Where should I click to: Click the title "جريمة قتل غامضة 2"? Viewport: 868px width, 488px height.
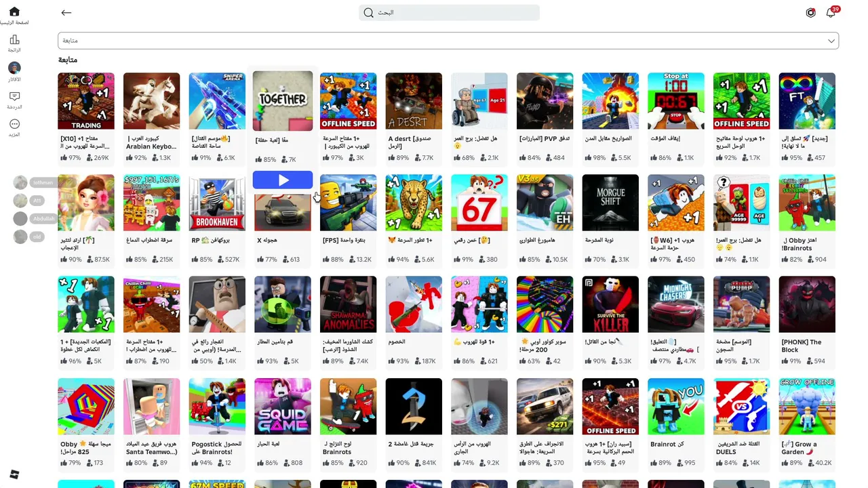point(410,444)
